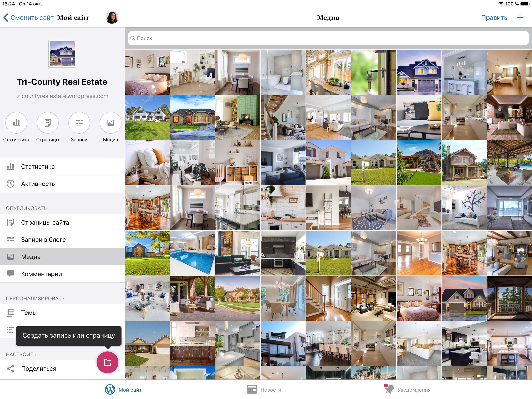Open the modern glass balcony house thumbnail
Screen dimensions: 532x399
(x=283, y=343)
